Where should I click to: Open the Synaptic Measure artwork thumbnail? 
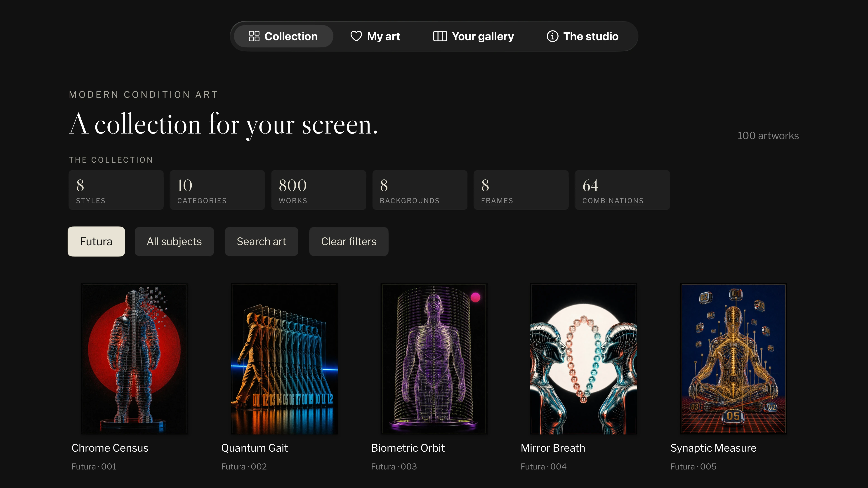click(734, 359)
